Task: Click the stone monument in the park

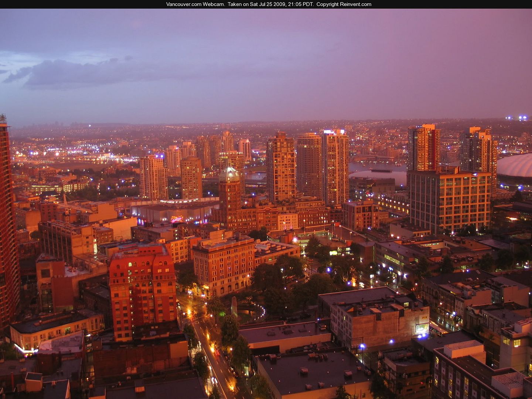Action: [234, 307]
